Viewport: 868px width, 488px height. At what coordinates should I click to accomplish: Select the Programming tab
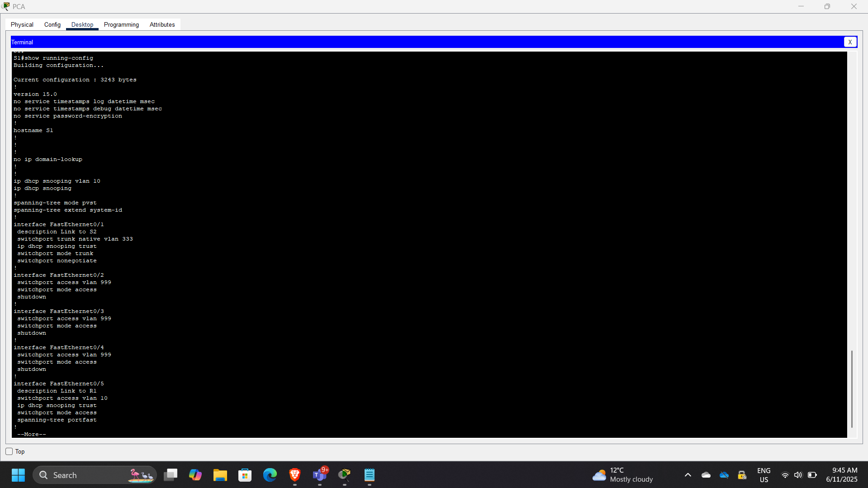(x=121, y=24)
